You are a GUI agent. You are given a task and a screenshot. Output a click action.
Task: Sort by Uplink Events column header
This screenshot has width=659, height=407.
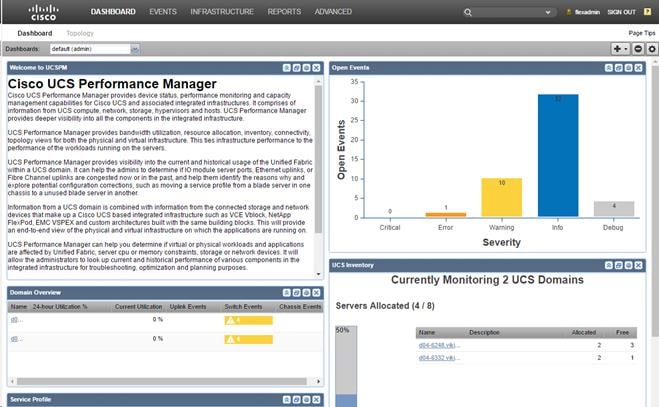pyautogui.click(x=188, y=307)
